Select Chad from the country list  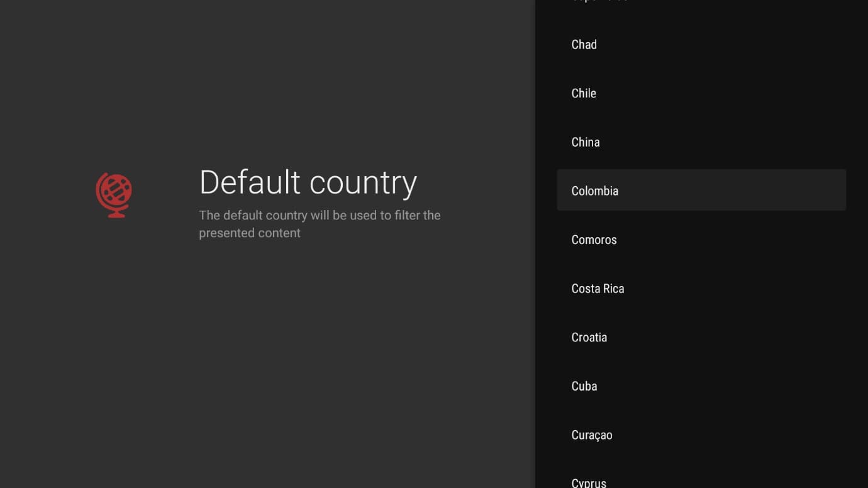tap(584, 45)
